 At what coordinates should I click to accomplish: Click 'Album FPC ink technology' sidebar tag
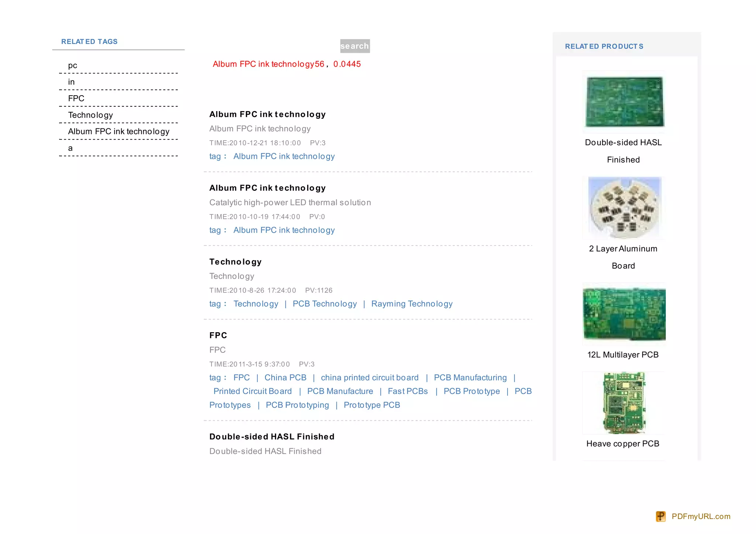coord(118,131)
